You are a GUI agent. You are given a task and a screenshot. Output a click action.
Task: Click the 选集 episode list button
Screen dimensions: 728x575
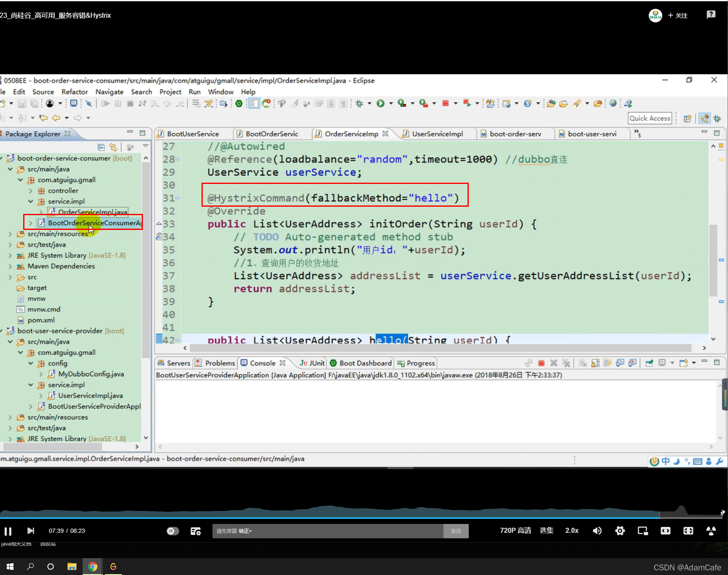click(x=546, y=531)
